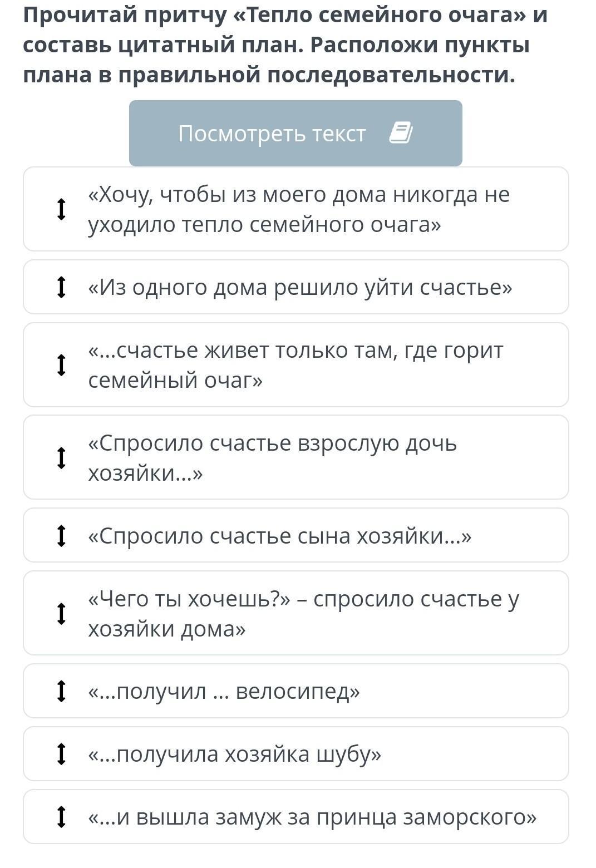Click drag handle of «Хочу, чтобы из моего дома» item

[x=62, y=209]
